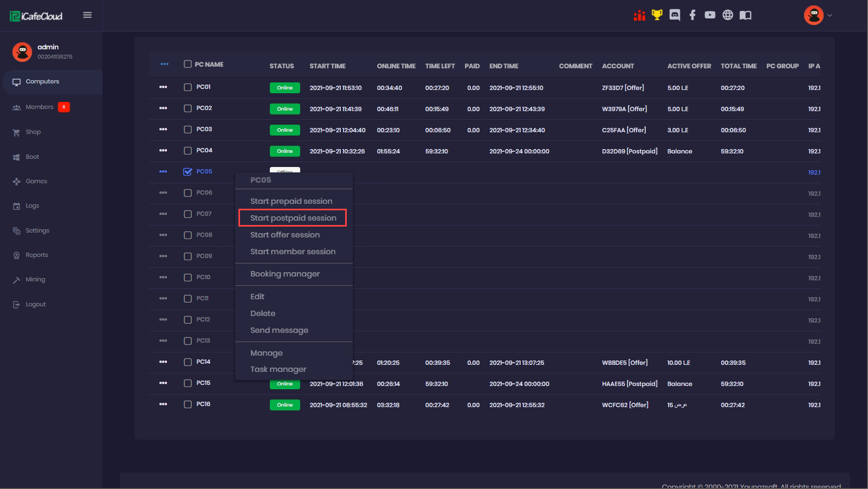Open the YouTube icon link
The height and width of the screenshot is (489, 868).
710,15
